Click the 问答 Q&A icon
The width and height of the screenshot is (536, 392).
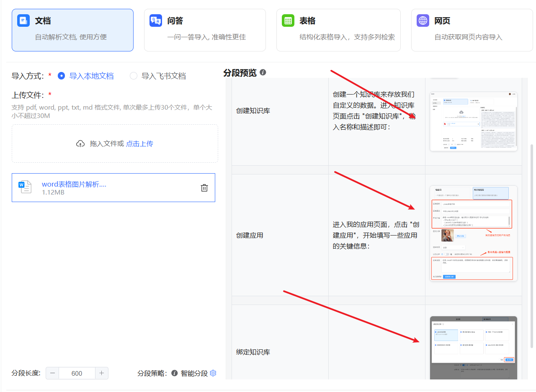click(x=156, y=20)
